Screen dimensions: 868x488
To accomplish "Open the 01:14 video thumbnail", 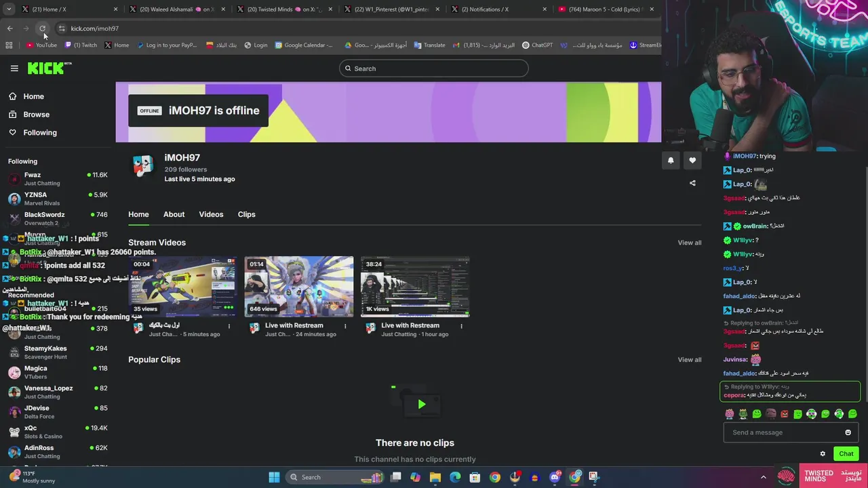I will coord(299,287).
